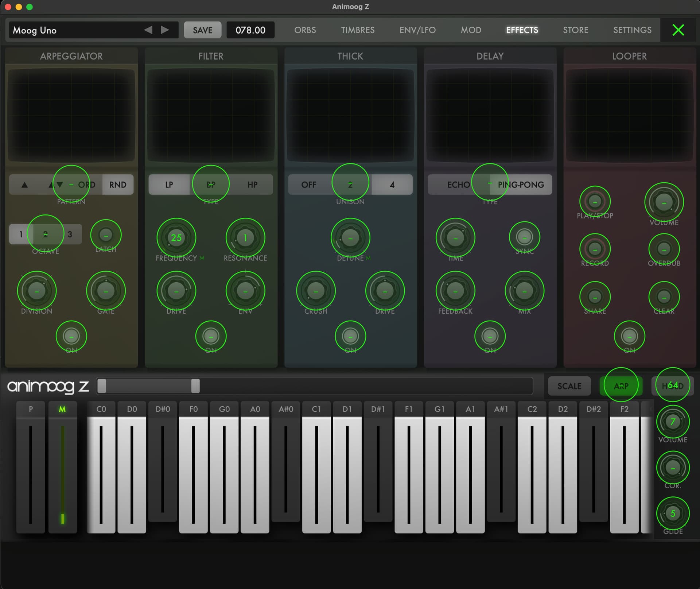The width and height of the screenshot is (700, 589).
Task: Select LP filter type
Action: (169, 185)
